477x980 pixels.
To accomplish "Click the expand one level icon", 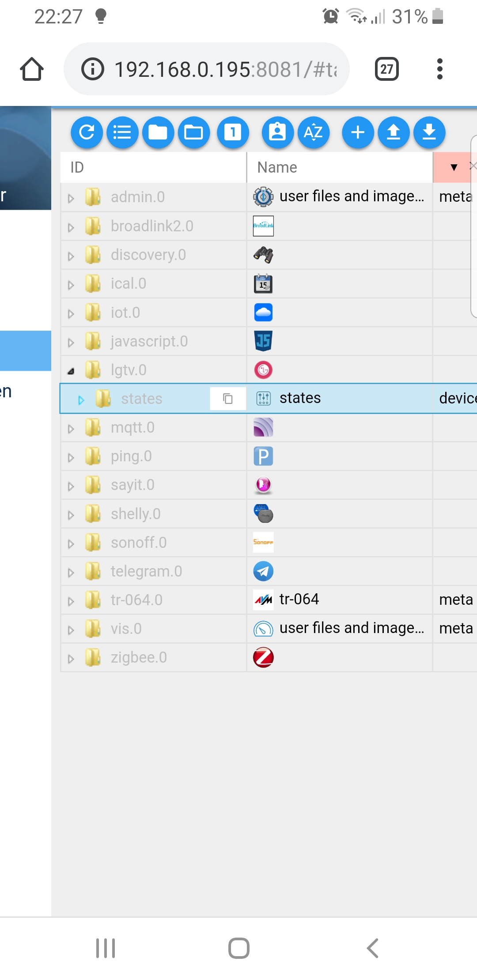I will click(233, 132).
